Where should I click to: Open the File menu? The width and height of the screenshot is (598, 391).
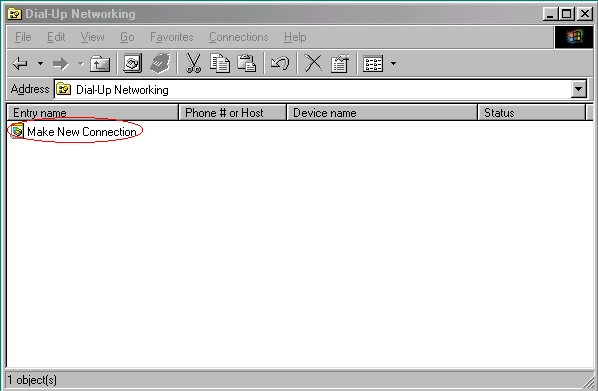(23, 37)
